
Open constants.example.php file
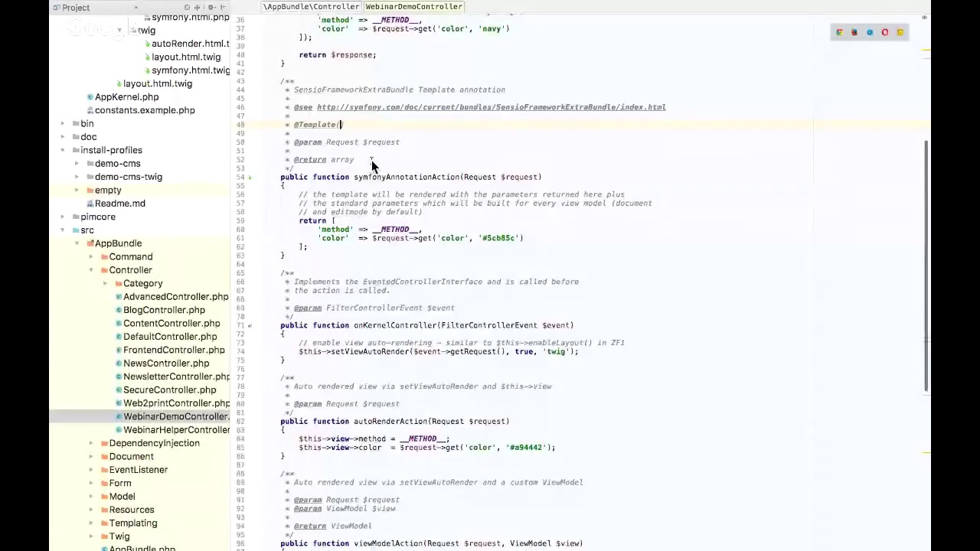point(145,110)
